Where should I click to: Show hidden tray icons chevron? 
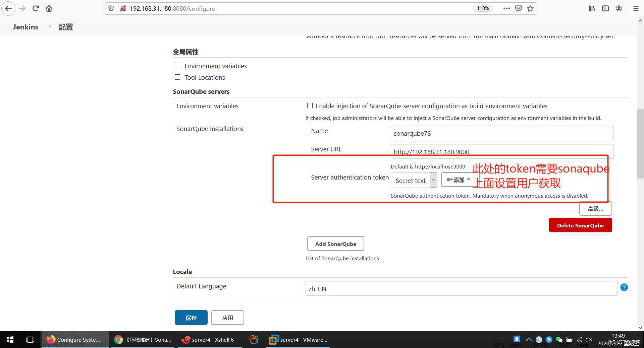(x=529, y=339)
